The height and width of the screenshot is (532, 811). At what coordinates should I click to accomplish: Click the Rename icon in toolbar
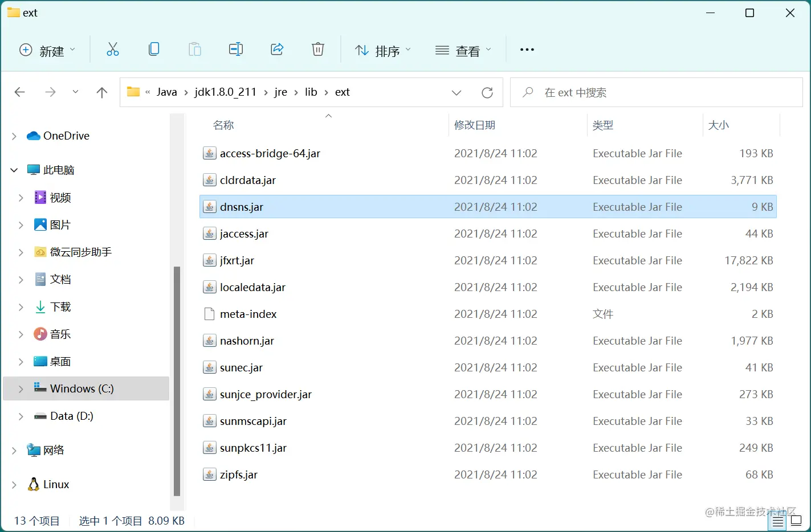236,50
